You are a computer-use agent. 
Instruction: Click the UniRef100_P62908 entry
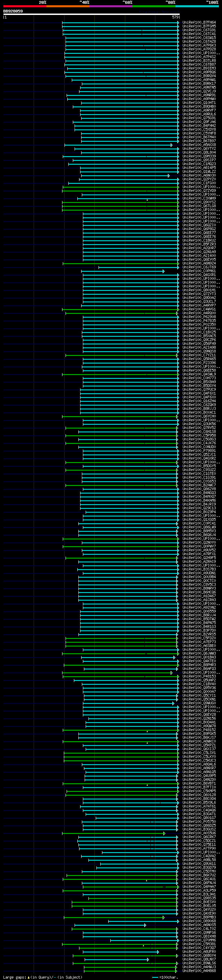(199, 317)
